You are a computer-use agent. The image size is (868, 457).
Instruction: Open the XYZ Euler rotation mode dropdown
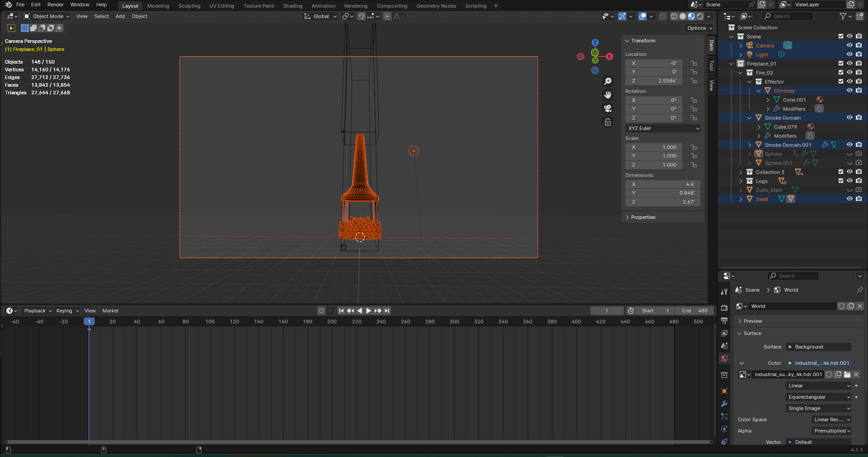tap(663, 128)
